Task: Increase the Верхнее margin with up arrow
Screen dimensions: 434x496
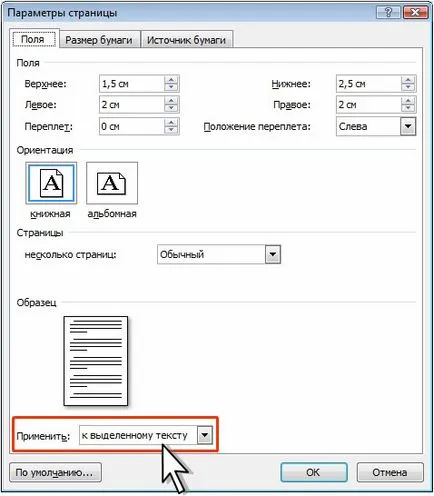Action: point(172,79)
